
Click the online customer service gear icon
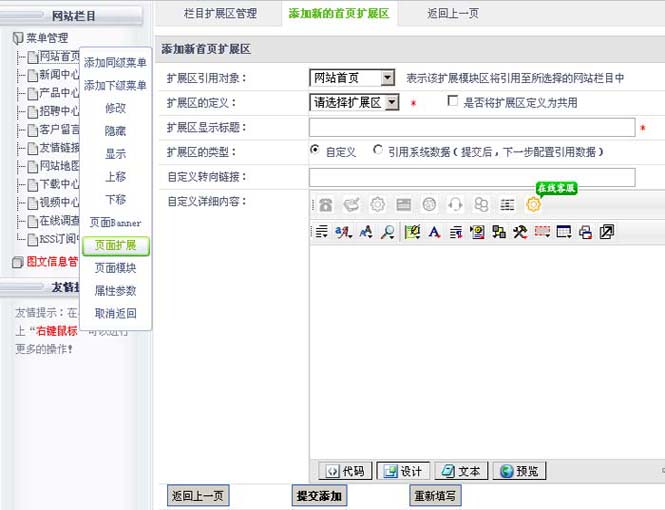pos(534,205)
